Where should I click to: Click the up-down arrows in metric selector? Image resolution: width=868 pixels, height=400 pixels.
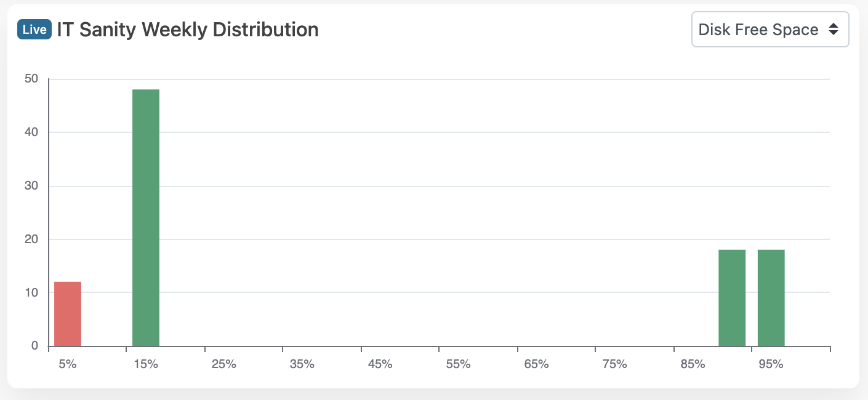pyautogui.click(x=833, y=30)
